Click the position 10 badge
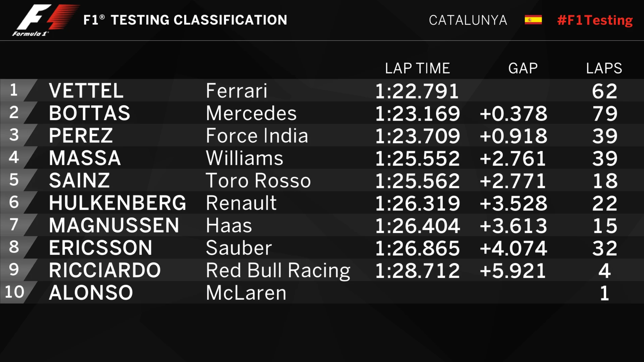Image resolution: width=644 pixels, height=362 pixels. (x=14, y=292)
